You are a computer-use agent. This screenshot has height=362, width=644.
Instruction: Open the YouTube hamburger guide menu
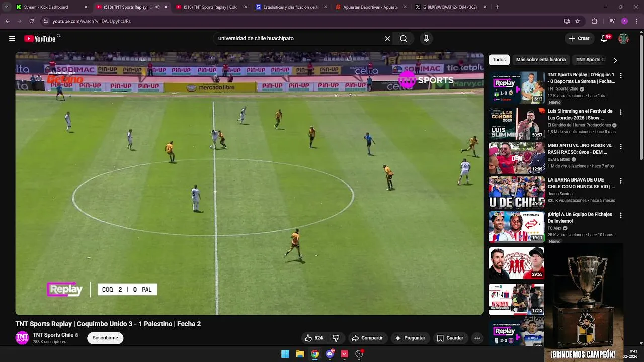(x=12, y=39)
